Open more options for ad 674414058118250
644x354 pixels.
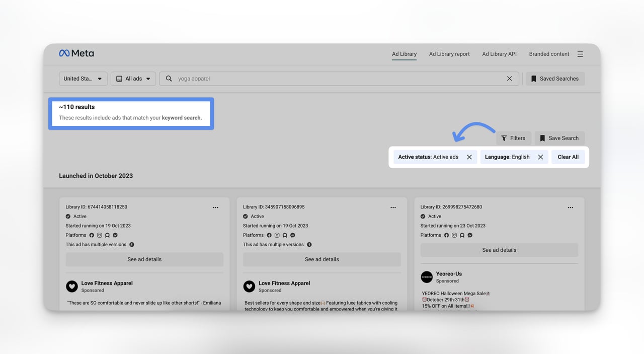(215, 207)
